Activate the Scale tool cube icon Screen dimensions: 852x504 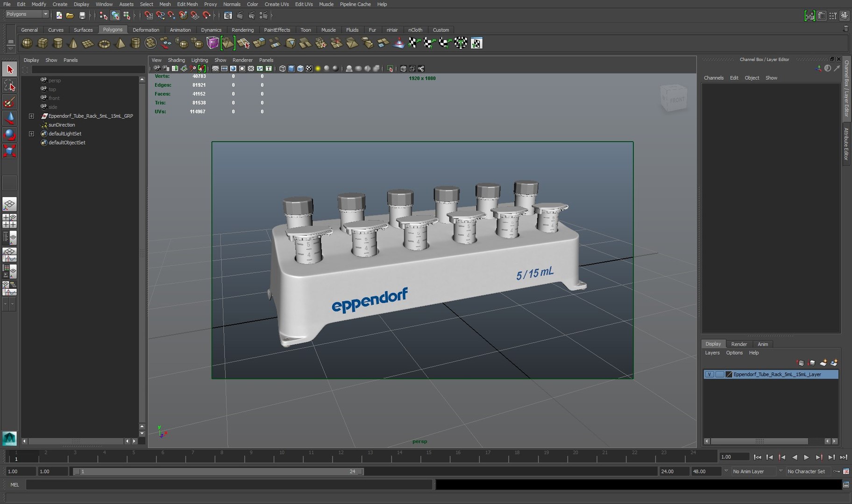coord(9,150)
